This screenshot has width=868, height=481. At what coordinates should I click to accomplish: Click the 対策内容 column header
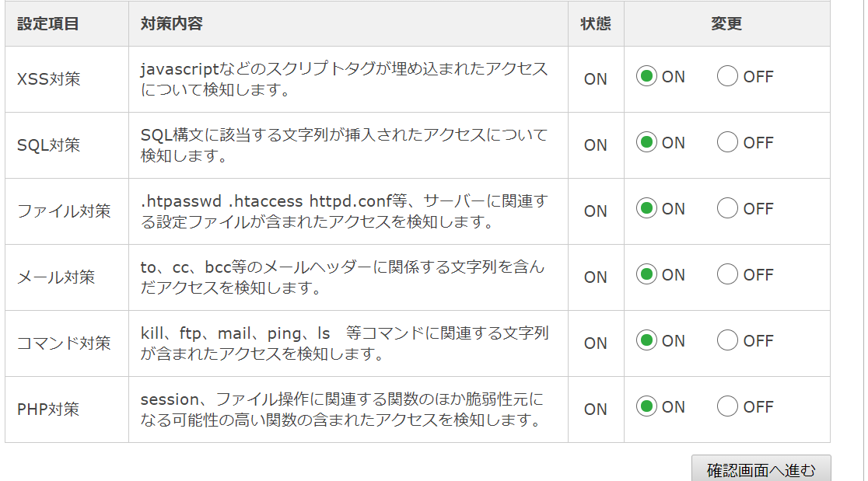(172, 24)
